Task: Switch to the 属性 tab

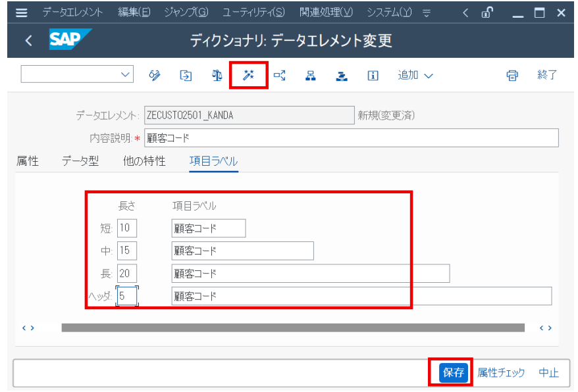Action: [x=28, y=161]
